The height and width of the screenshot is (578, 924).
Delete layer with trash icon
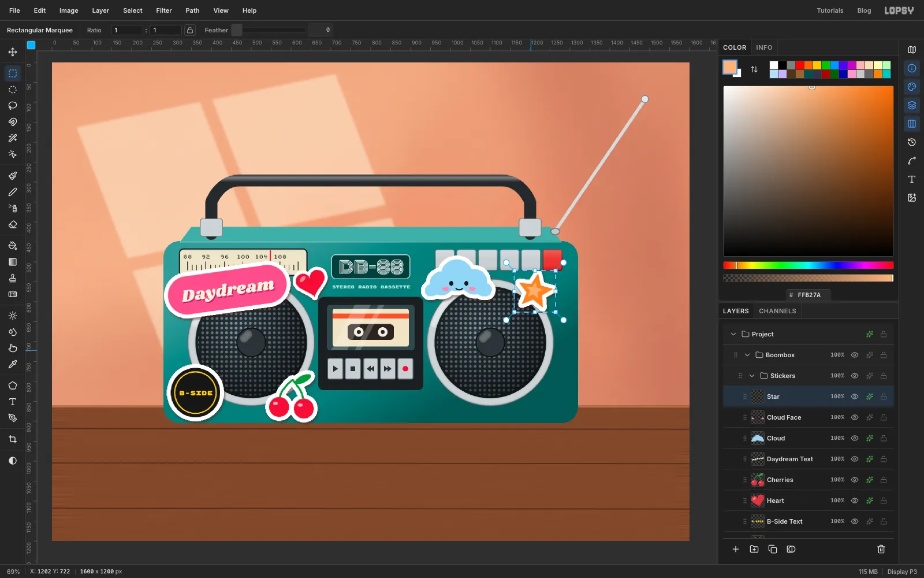(881, 549)
